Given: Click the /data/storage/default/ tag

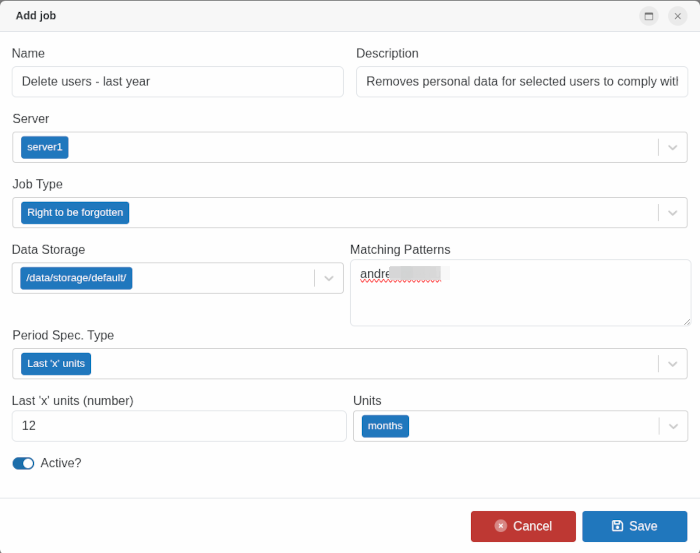Looking at the screenshot, I should (76, 278).
